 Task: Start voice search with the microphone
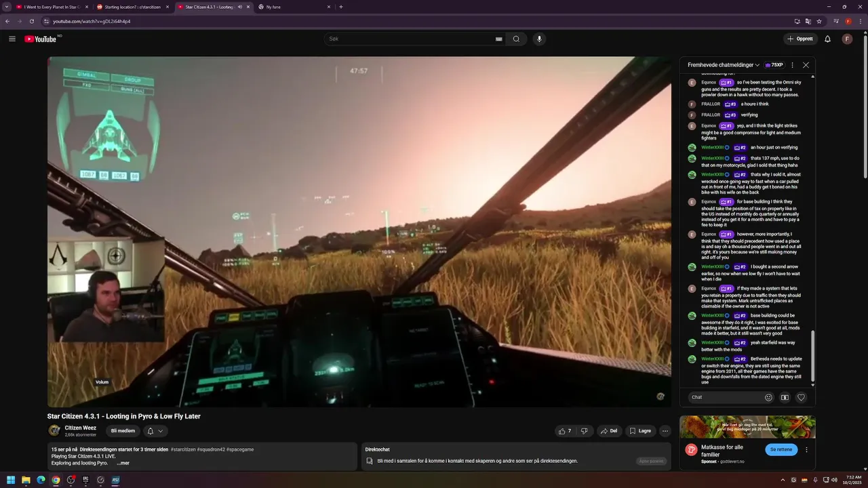click(539, 39)
